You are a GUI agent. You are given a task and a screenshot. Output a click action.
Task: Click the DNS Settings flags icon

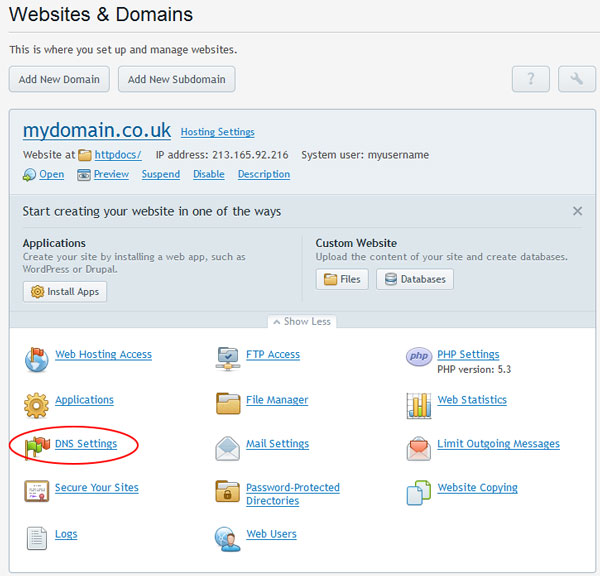click(37, 448)
